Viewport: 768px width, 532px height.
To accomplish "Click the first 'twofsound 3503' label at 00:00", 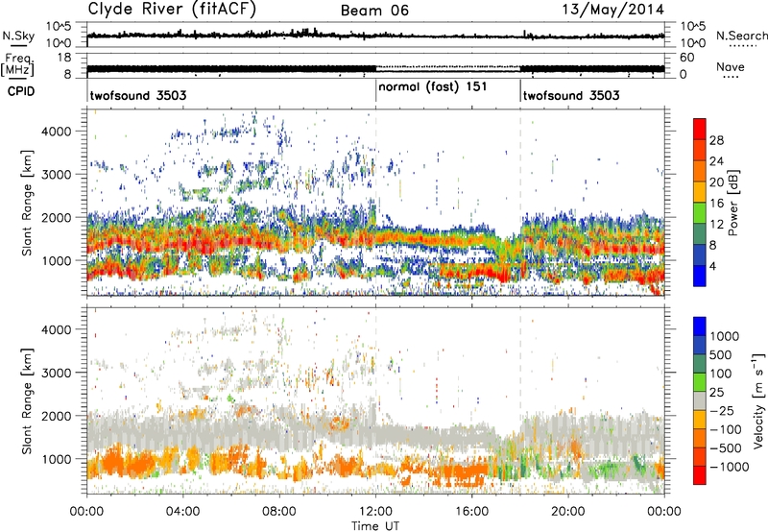I will click(x=138, y=95).
